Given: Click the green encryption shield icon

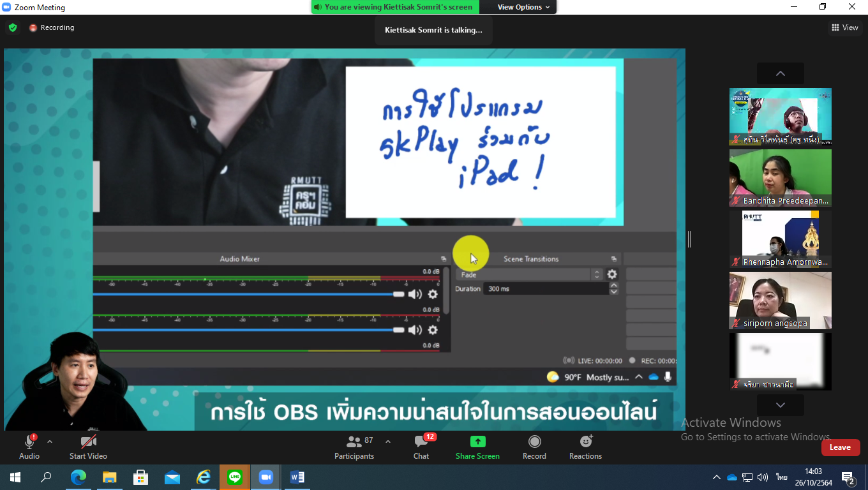Looking at the screenshot, I should click(x=13, y=27).
